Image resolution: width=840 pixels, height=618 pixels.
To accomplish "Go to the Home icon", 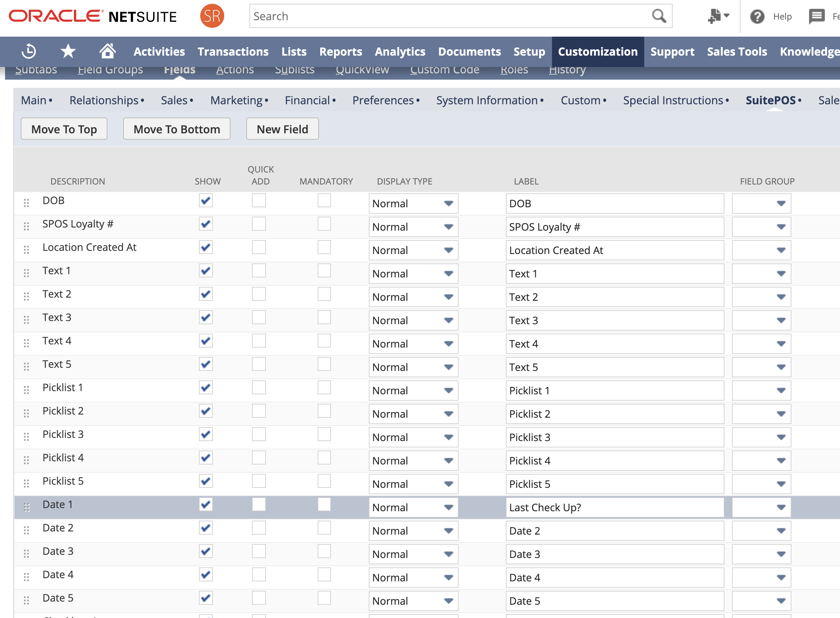I will (107, 51).
